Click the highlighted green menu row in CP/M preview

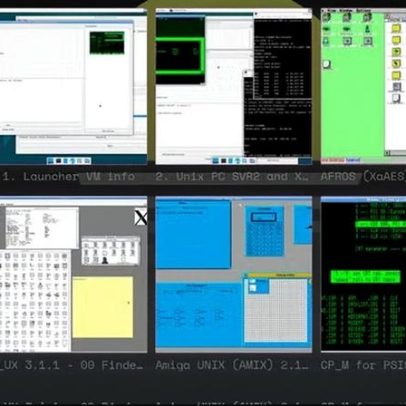point(380,224)
